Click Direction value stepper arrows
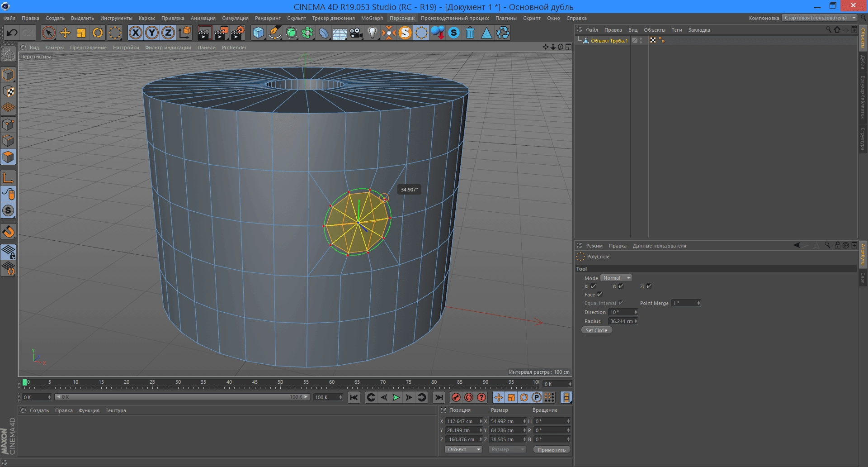 tap(636, 312)
